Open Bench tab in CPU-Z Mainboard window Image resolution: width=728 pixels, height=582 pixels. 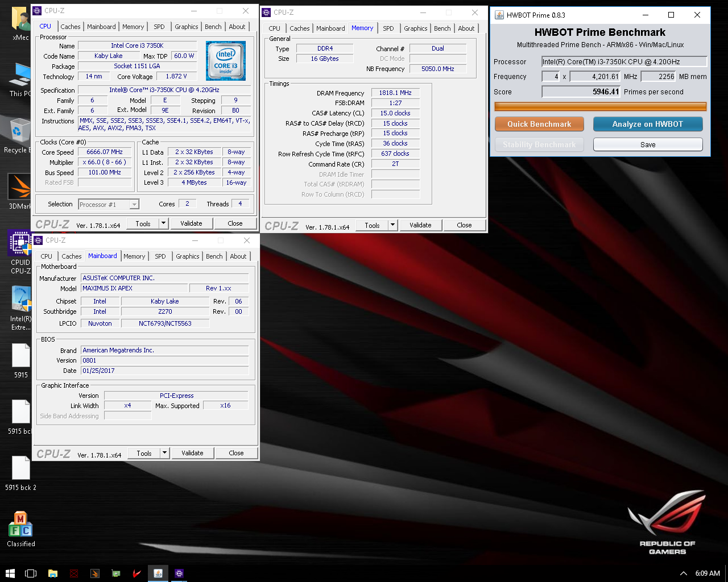tap(214, 256)
